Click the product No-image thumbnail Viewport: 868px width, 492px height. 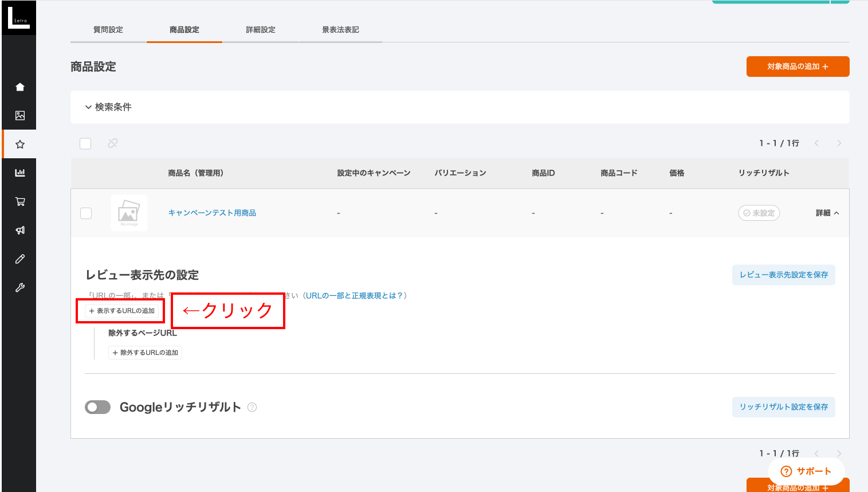click(129, 213)
